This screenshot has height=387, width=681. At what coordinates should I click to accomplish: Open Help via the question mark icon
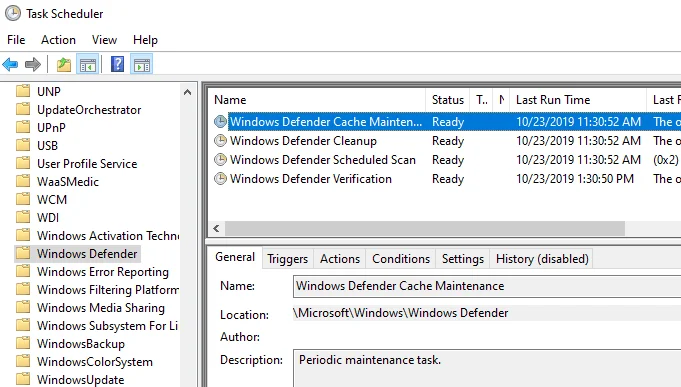[x=117, y=64]
